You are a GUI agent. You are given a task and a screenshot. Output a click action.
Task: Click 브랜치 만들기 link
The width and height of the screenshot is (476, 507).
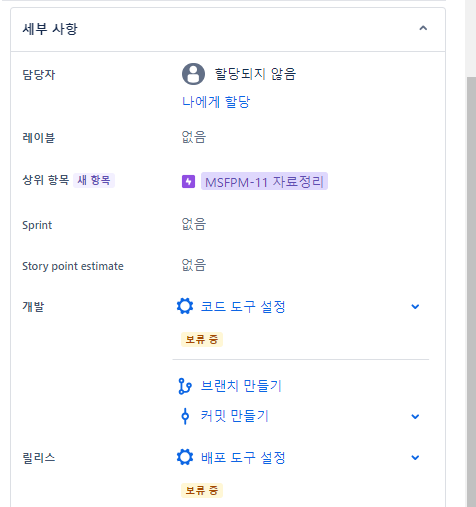241,386
